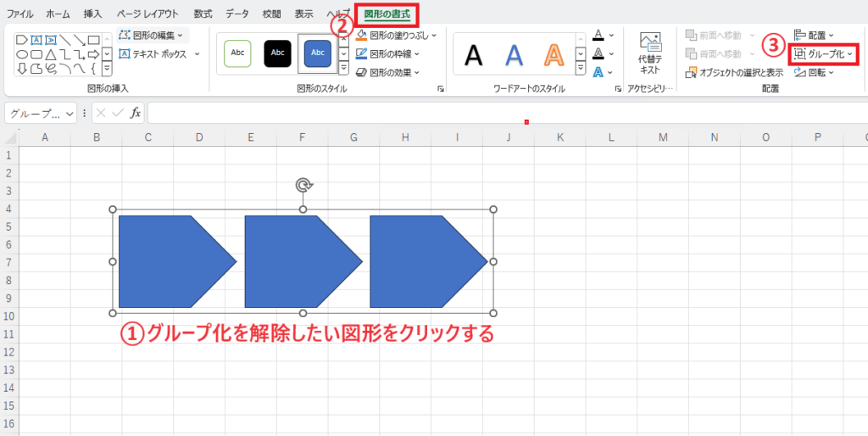Open 図形の塗りつぶし fill dropdown
The height and width of the screenshot is (436, 868).
click(x=396, y=35)
